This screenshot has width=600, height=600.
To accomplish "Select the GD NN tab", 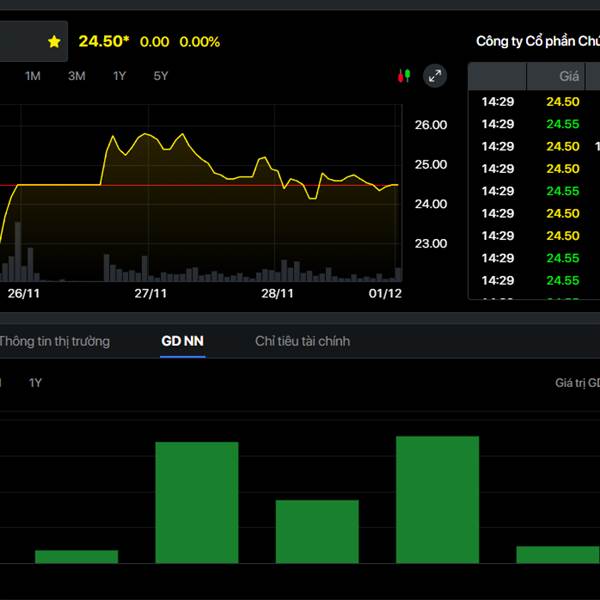I will [x=183, y=341].
